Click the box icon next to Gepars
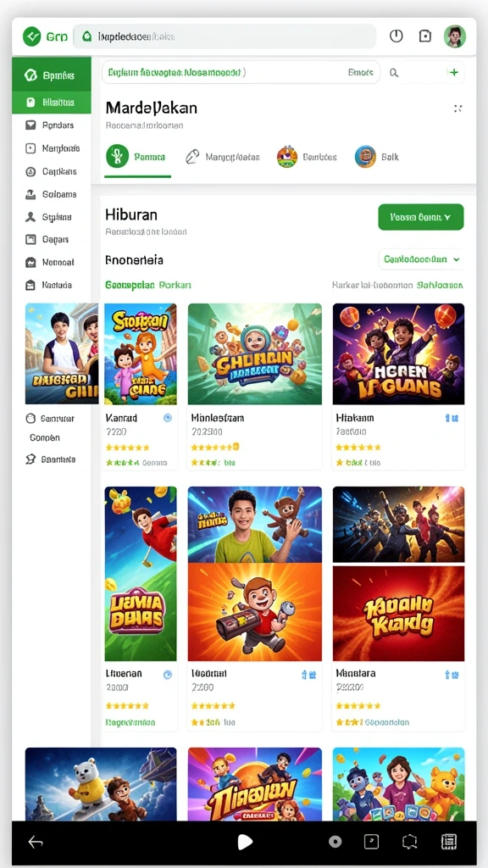The width and height of the screenshot is (488, 868). pos(31,240)
